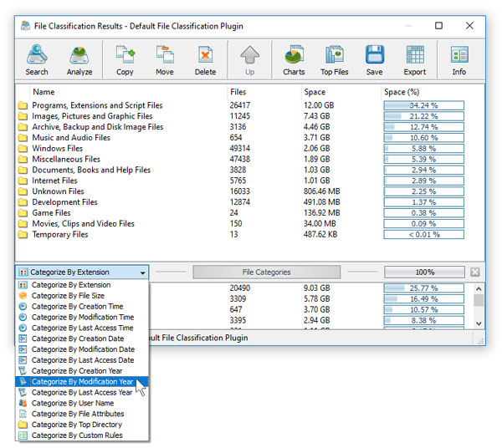This screenshot has height=448, width=502.
Task: Choose Categorize By Custom Rules option
Action: click(x=82, y=435)
